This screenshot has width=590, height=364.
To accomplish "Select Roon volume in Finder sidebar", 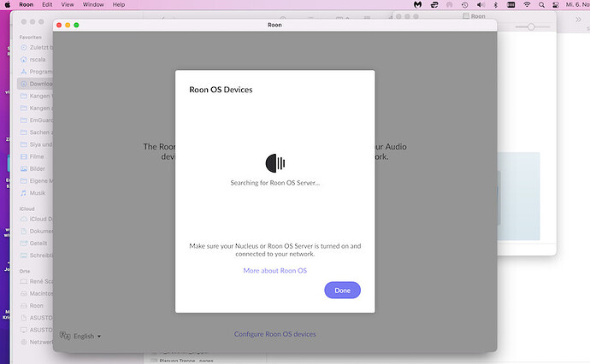I will (x=36, y=306).
